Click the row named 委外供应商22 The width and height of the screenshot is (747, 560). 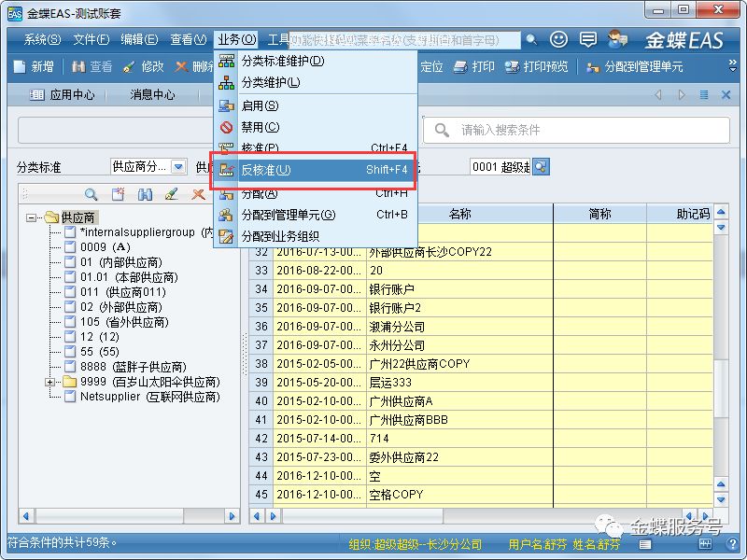click(x=481, y=457)
